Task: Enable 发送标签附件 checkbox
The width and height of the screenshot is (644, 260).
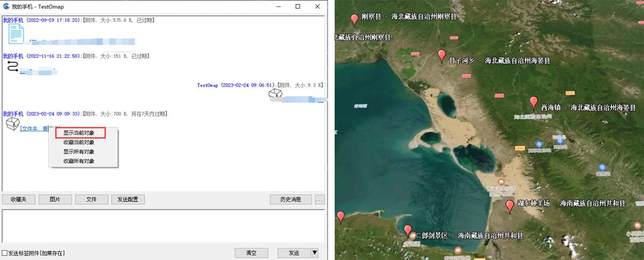Action: coord(5,253)
